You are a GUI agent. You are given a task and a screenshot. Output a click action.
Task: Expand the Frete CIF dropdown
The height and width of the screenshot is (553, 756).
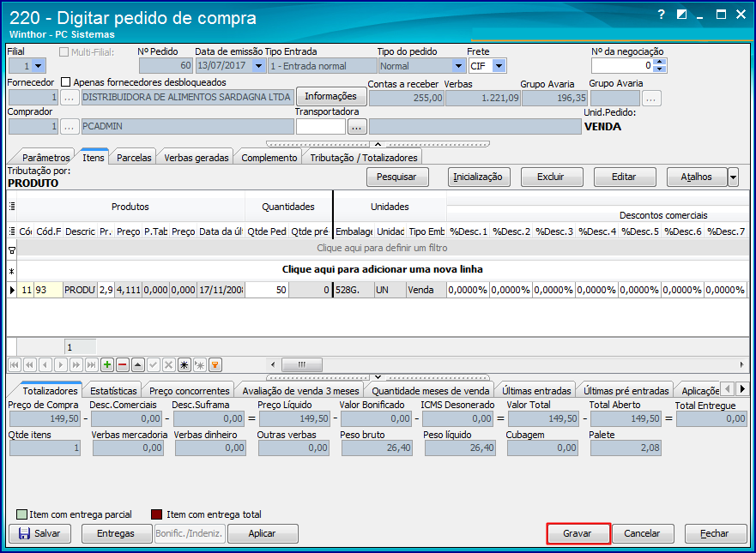tap(499, 66)
